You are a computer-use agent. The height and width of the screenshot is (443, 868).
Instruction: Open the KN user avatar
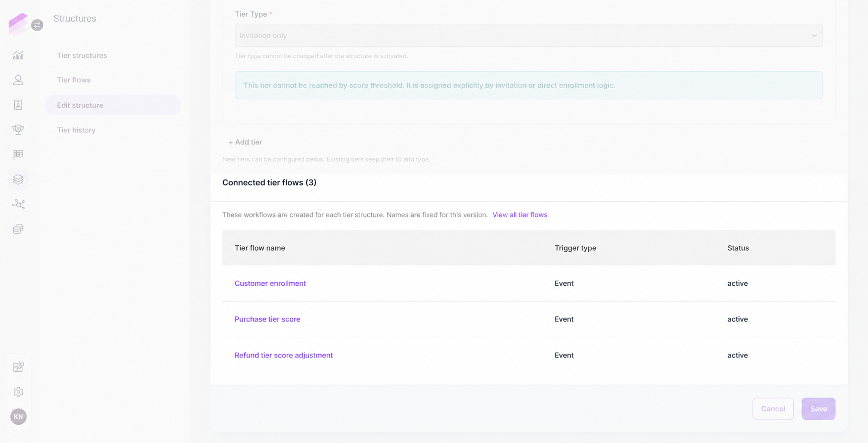click(x=18, y=417)
